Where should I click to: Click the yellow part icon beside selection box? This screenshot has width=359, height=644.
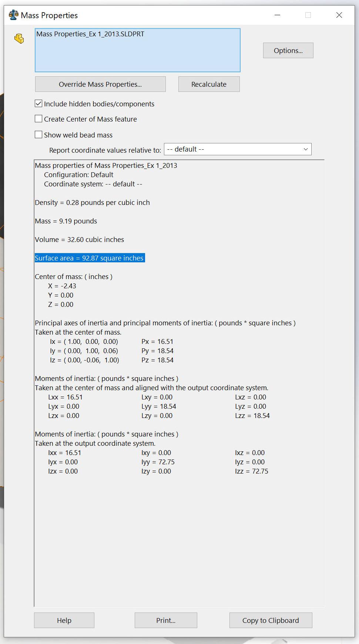coord(19,39)
